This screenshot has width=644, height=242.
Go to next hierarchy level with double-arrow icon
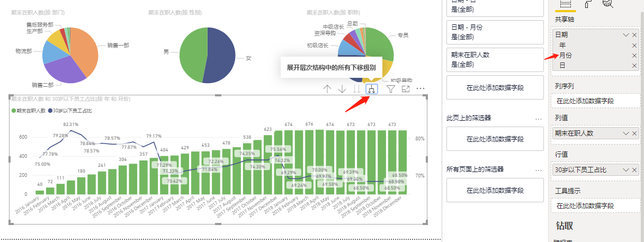(x=357, y=89)
